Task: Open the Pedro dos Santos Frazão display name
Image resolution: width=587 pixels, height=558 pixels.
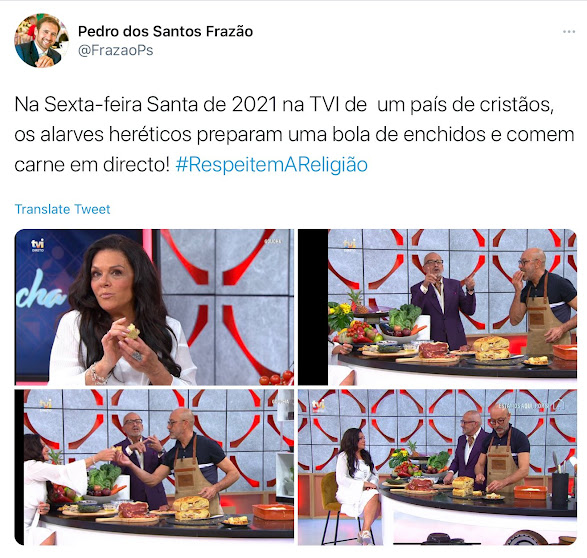Action: [x=165, y=31]
